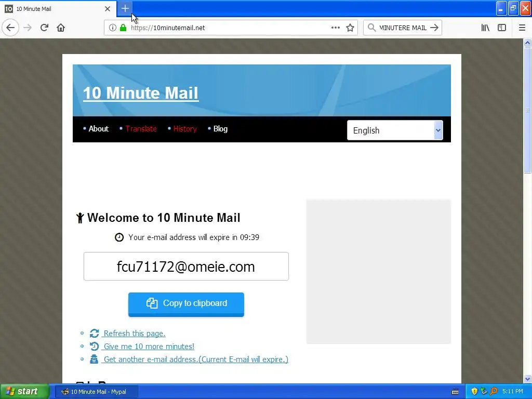Close the 10 Minute Mail tab
Viewport: 532px width, 399px height.
(108, 9)
